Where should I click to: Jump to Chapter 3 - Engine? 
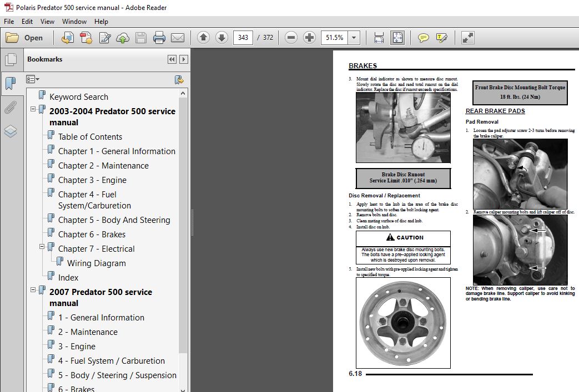92,180
